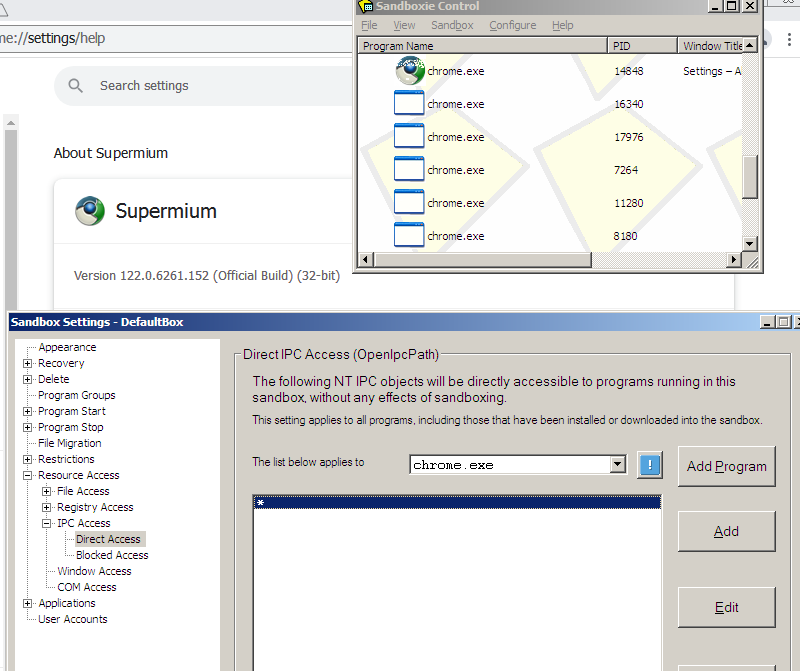The image size is (800, 671).
Task: Click the Sandboxie Control title bar icon
Action: tap(366, 6)
